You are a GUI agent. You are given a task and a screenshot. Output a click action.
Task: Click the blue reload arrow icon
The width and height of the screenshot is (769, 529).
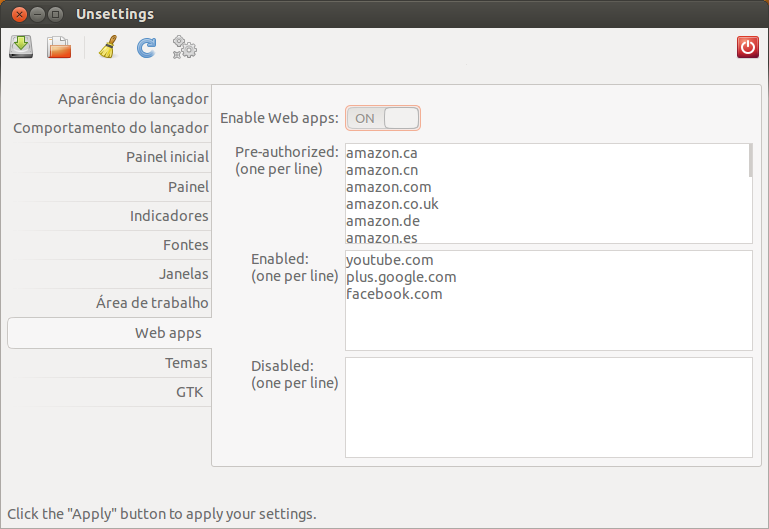pyautogui.click(x=146, y=48)
